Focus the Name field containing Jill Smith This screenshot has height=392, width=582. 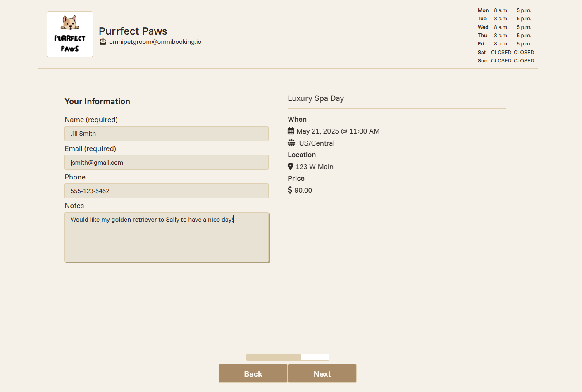[167, 134]
